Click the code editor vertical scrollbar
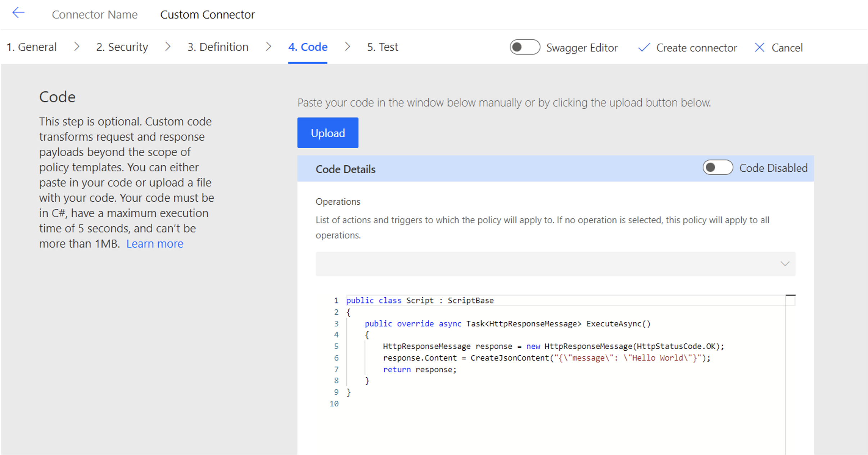 tap(790, 374)
